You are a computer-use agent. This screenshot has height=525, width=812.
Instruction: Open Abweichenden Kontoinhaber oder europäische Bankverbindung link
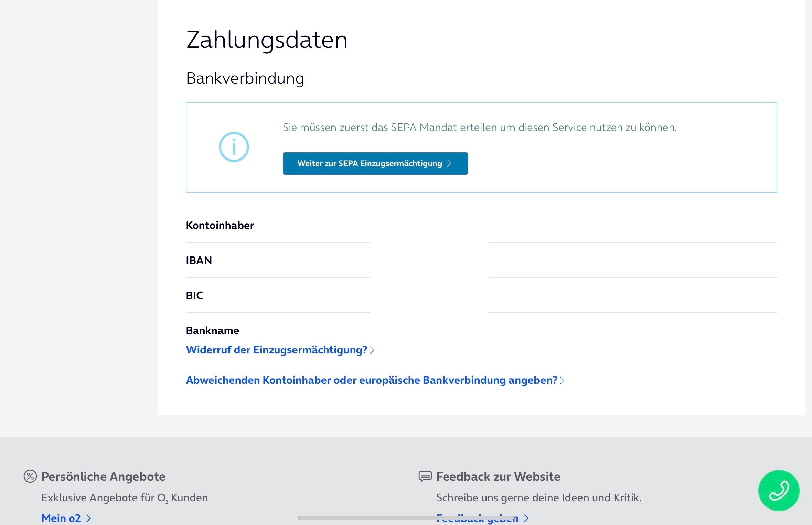371,380
